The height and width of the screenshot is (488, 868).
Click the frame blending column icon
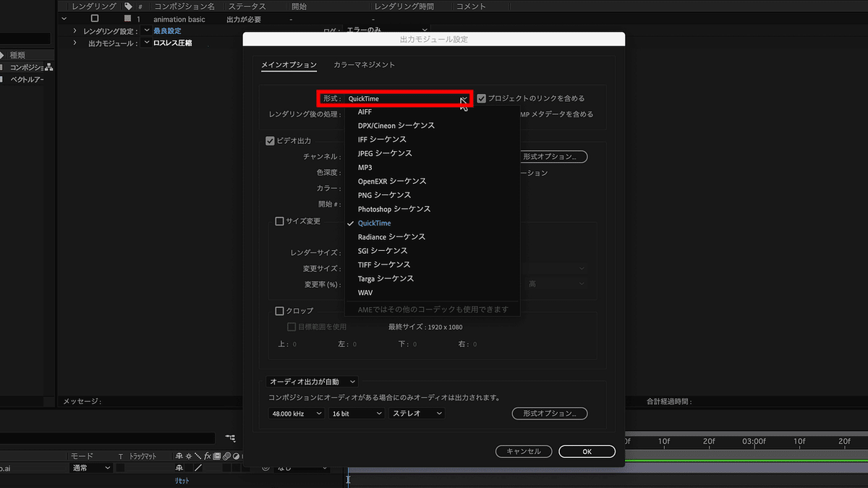(x=216, y=456)
